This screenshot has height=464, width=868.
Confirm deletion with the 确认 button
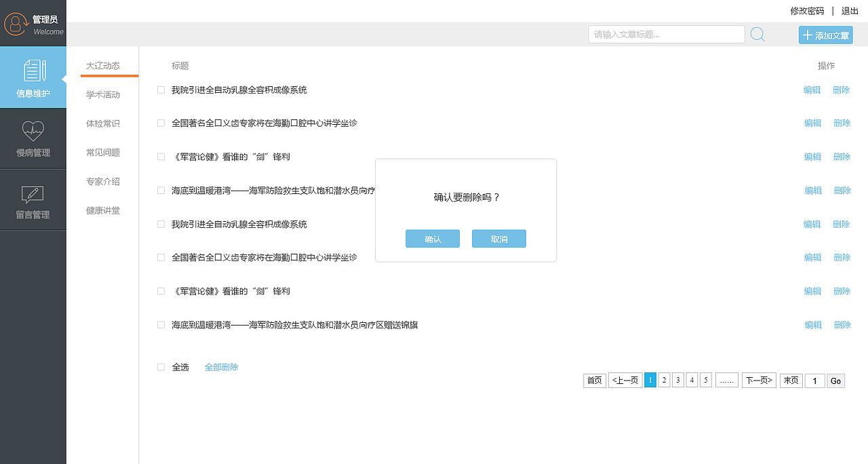click(x=433, y=239)
